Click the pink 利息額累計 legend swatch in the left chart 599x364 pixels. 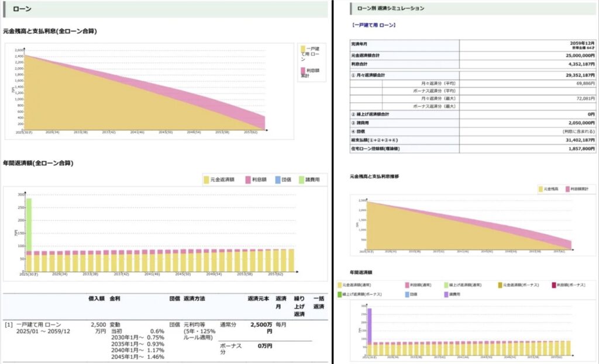point(302,71)
